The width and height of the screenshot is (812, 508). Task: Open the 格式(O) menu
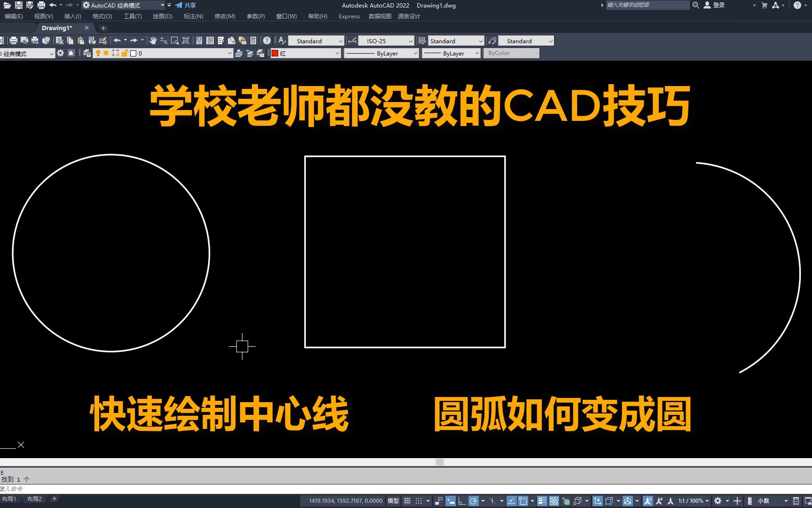tap(103, 16)
